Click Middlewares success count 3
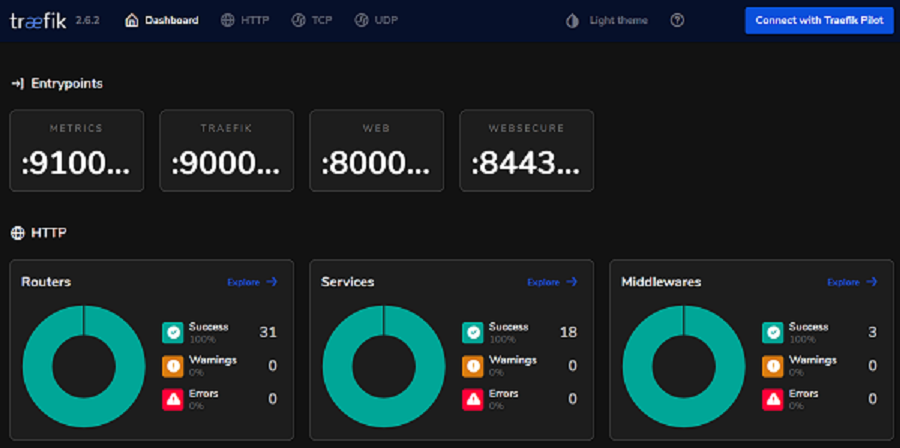Screen dimensions: 900x448 [872, 332]
